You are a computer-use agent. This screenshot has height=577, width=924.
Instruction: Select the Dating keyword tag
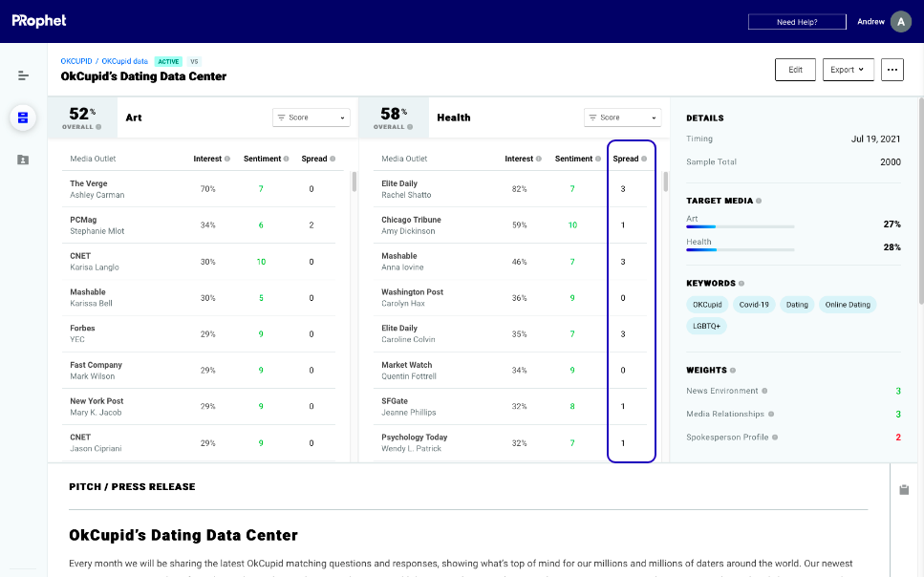(x=797, y=305)
